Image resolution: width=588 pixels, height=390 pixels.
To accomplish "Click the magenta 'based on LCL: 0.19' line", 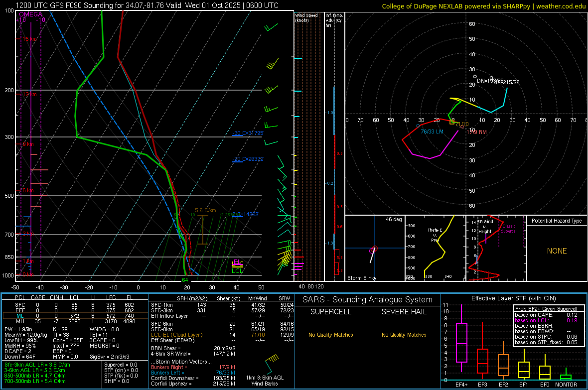I will point(546,320).
